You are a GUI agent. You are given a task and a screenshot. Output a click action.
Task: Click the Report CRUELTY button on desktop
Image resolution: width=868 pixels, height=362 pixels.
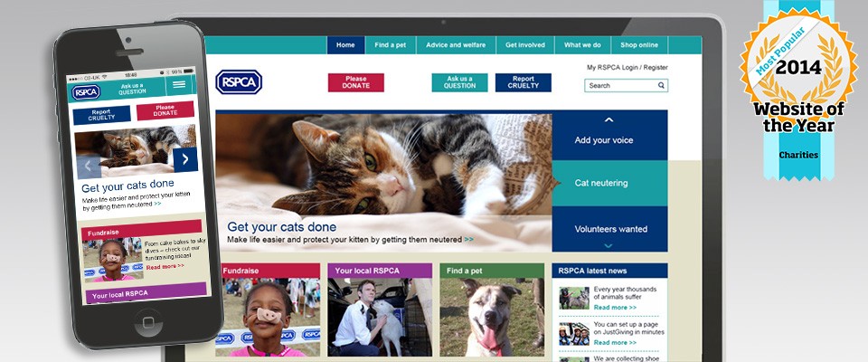524,82
